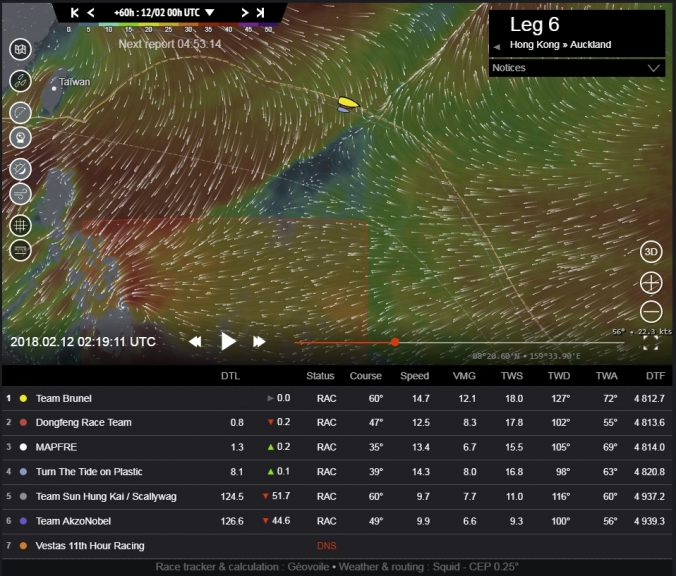Click AkzoNobel DTL value 126.6
This screenshot has width=676, height=576.
232,521
